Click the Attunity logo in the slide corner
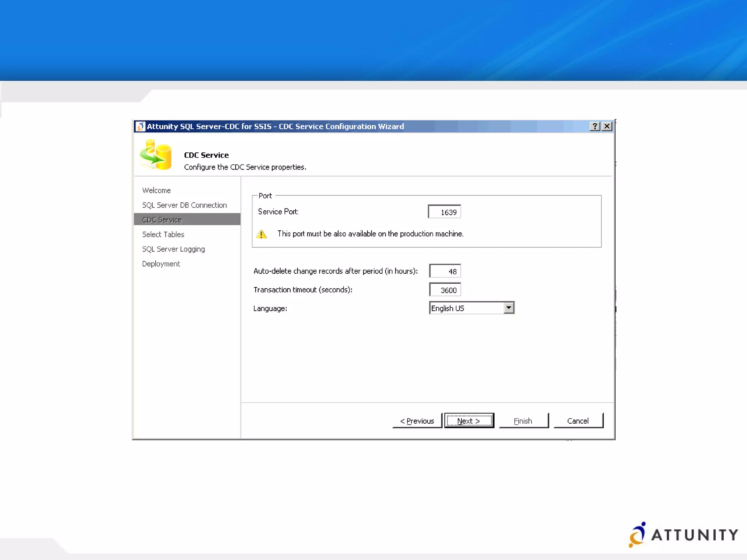 click(683, 535)
